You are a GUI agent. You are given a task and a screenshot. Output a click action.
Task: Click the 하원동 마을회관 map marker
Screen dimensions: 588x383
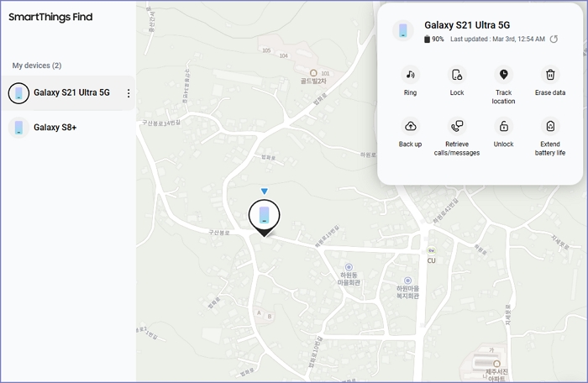[349, 267]
